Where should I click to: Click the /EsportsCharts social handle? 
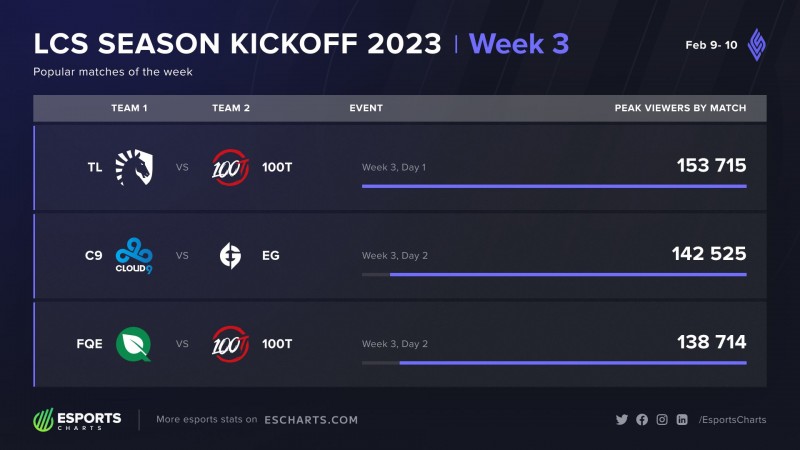point(732,420)
